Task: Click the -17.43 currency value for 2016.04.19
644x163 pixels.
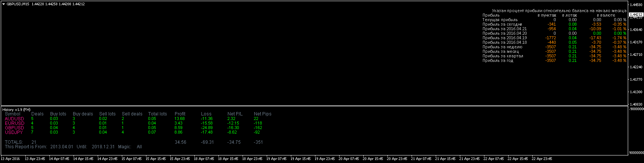Action: 595,38
